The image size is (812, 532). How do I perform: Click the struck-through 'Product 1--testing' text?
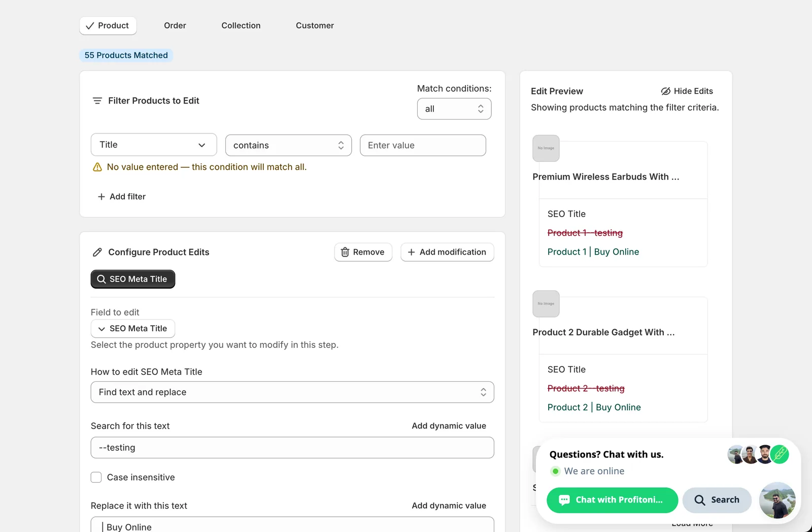(x=585, y=233)
